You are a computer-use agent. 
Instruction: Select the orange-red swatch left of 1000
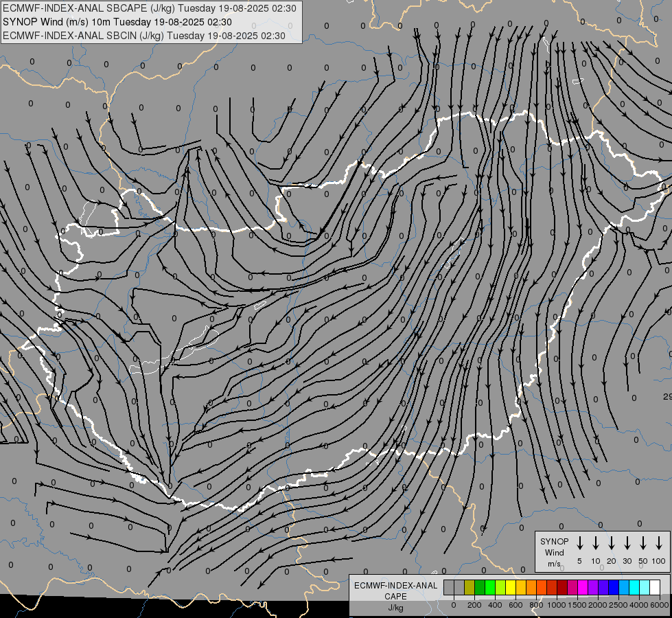click(x=542, y=588)
